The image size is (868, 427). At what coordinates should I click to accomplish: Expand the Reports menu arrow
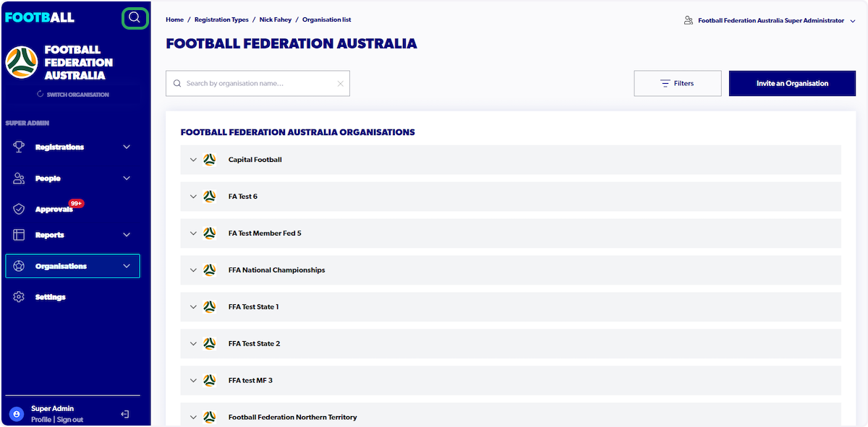(x=127, y=235)
